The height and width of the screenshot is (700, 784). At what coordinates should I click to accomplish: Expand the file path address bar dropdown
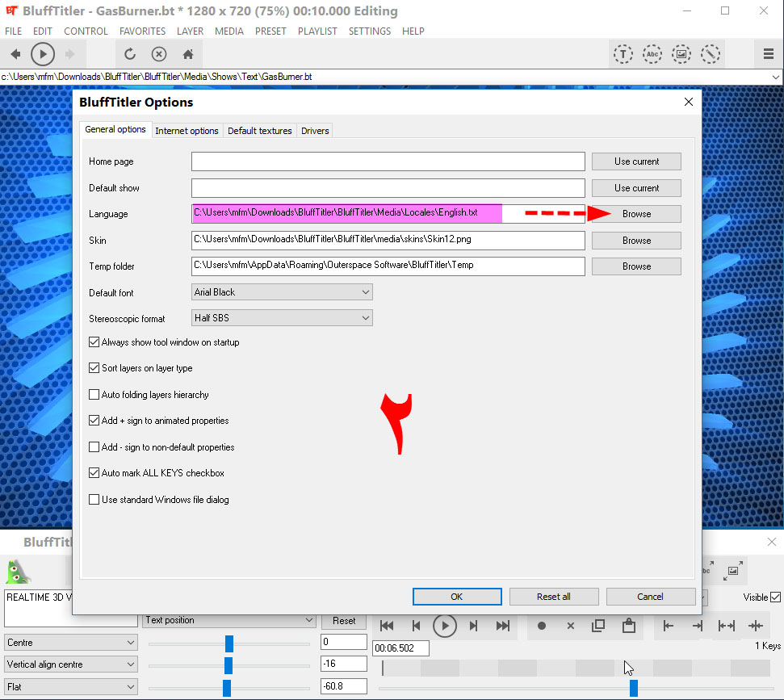coord(775,77)
